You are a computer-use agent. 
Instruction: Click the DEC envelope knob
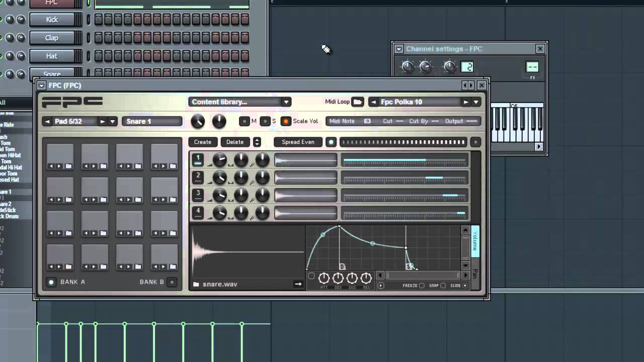(338, 278)
